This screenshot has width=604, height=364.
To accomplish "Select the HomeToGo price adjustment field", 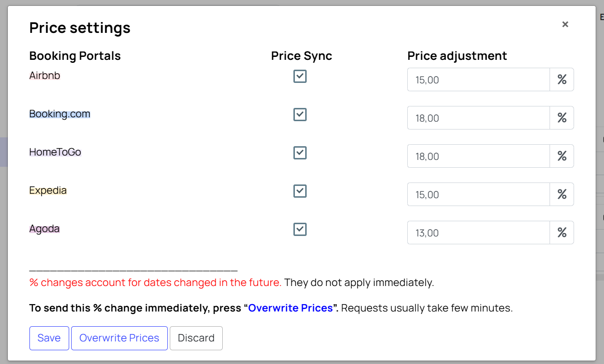I will (478, 156).
